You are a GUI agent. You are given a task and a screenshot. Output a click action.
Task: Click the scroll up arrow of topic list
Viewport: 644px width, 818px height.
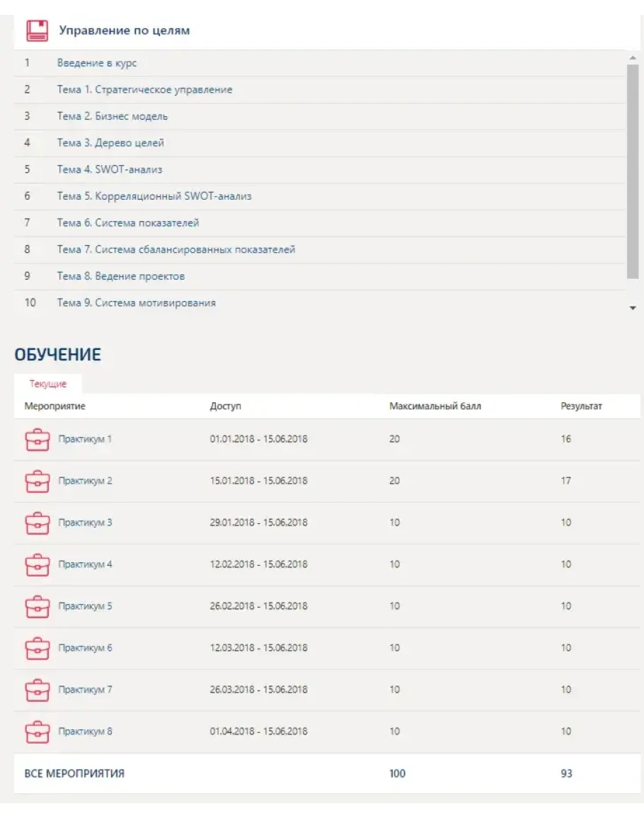point(633,57)
